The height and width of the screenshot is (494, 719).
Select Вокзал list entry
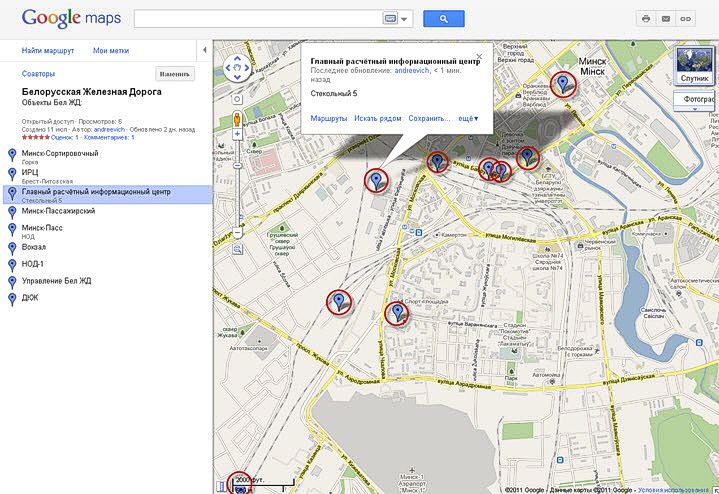click(x=34, y=247)
